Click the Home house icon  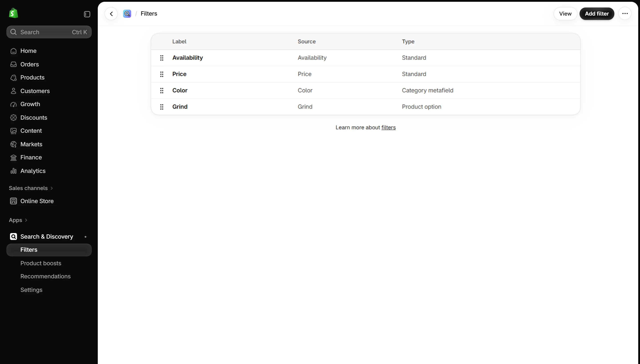(x=14, y=51)
